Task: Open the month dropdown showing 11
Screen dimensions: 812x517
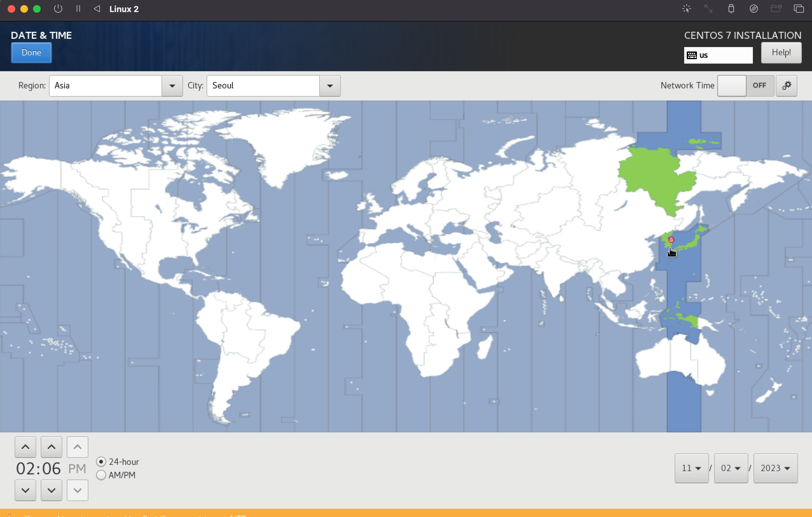Action: [691, 468]
